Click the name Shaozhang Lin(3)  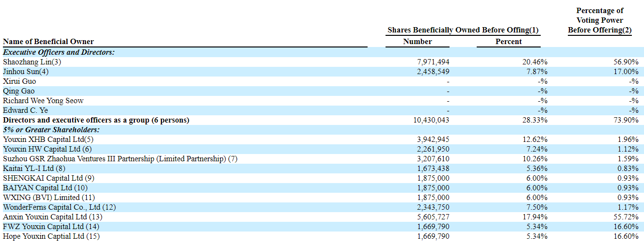(x=32, y=62)
